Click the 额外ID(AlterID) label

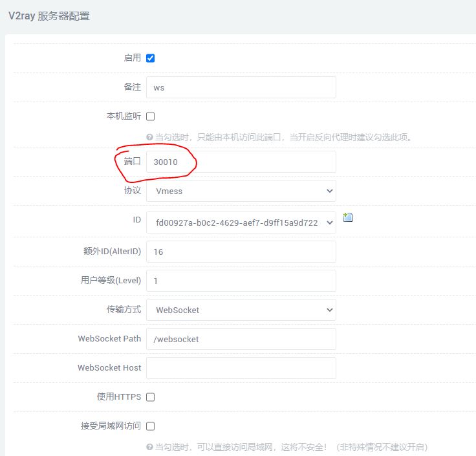point(113,252)
